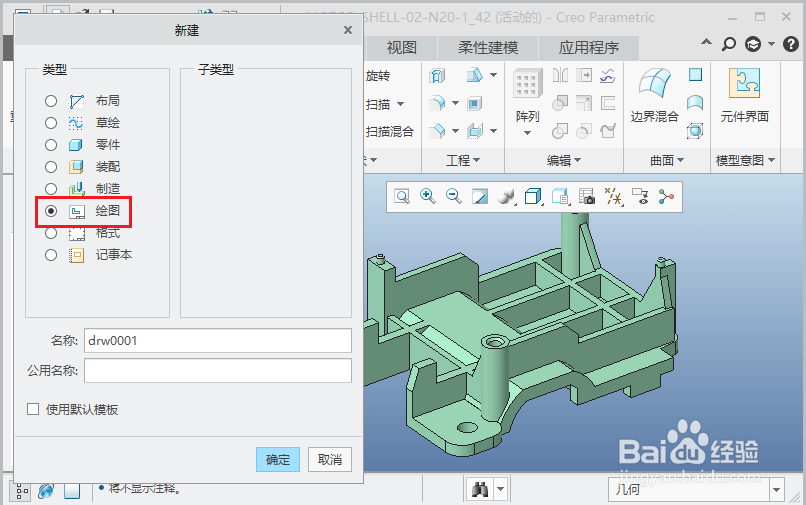The width and height of the screenshot is (806, 505).
Task: Select the 零件 type radio button
Action: tap(50, 145)
